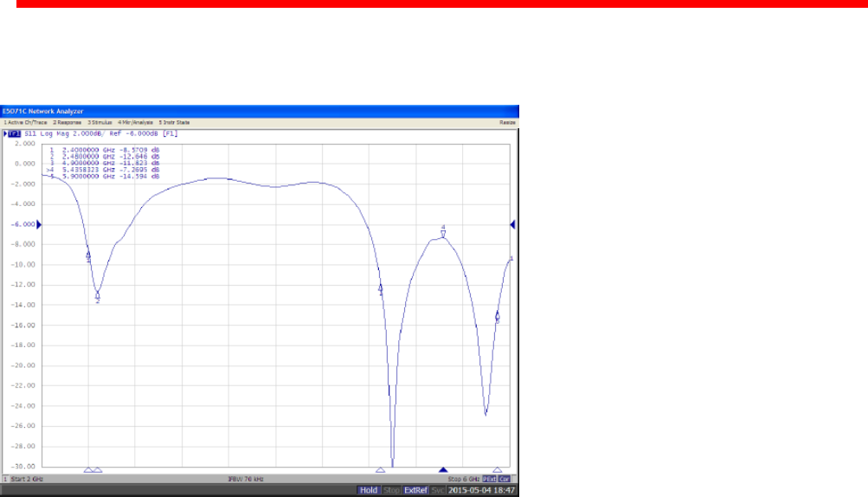
Task: Click the -6.000 reference Y-axis label
Action: [x=23, y=224]
